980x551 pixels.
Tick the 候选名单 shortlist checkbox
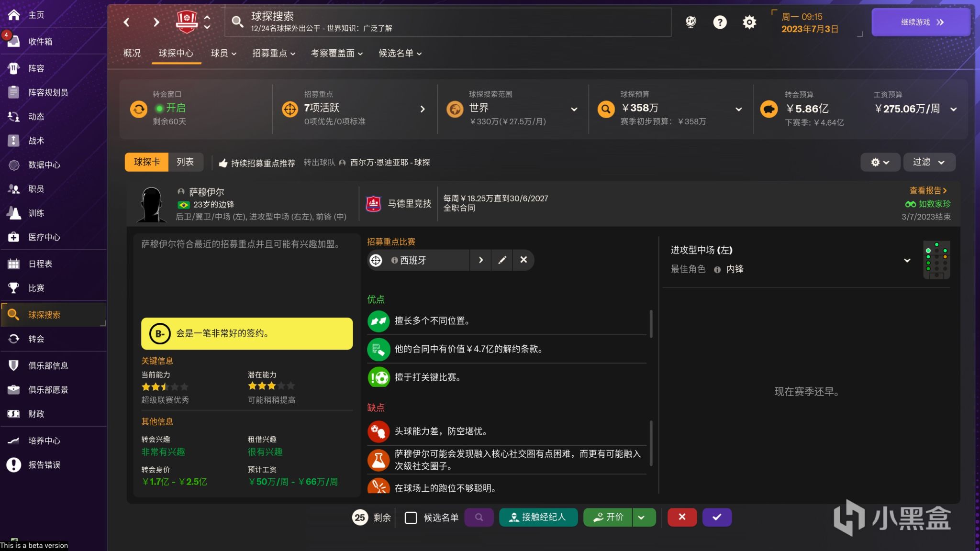[411, 518]
